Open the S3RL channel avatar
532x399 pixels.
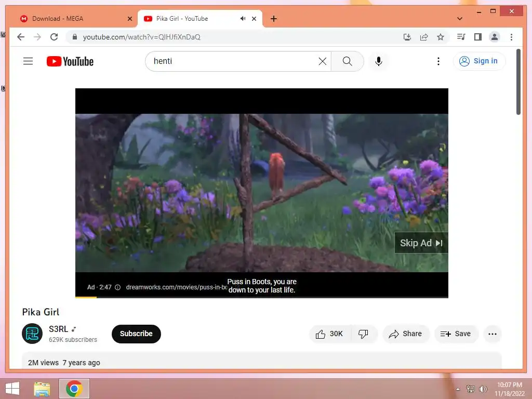coord(32,334)
